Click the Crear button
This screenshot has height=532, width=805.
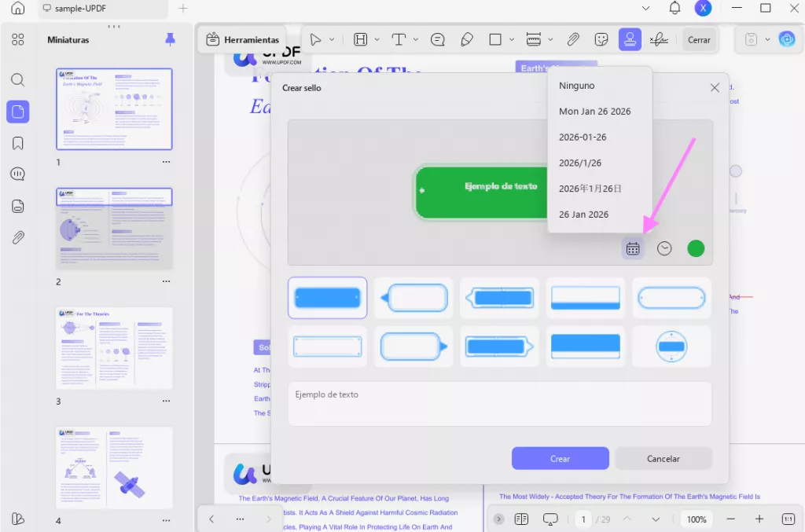point(560,459)
